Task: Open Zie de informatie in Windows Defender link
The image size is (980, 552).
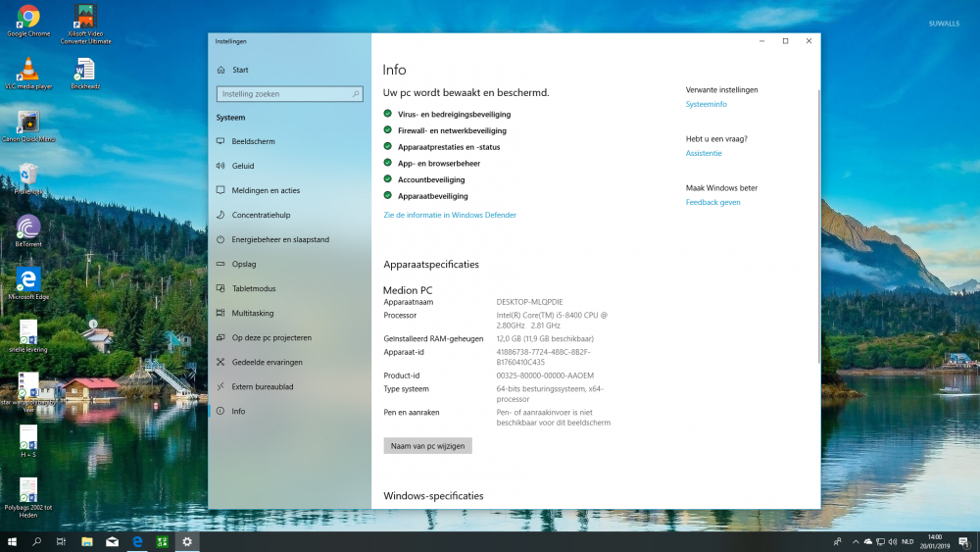Action: pyautogui.click(x=450, y=215)
